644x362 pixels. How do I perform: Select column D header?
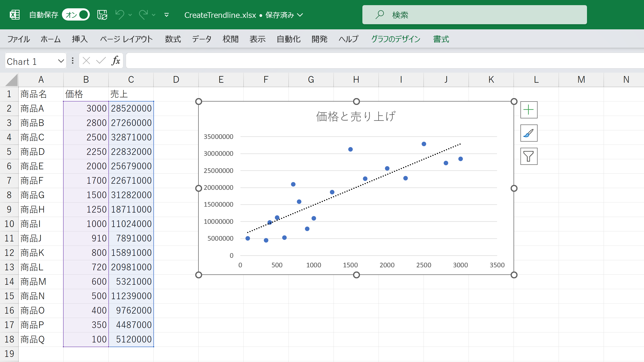pyautogui.click(x=176, y=80)
